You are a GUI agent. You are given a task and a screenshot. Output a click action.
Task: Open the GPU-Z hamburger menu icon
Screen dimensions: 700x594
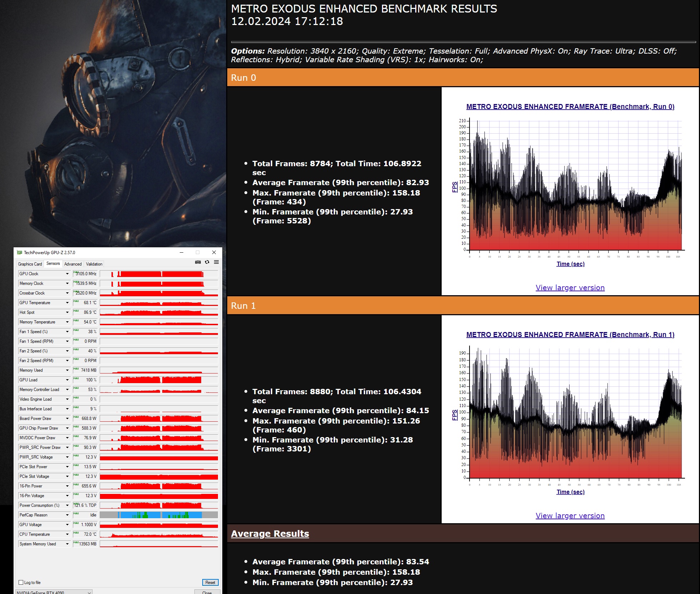click(x=216, y=262)
